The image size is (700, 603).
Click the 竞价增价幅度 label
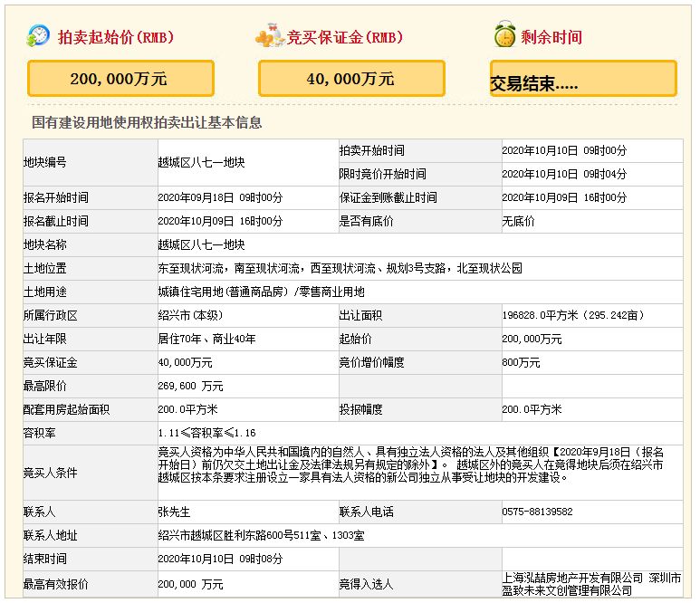pyautogui.click(x=371, y=363)
